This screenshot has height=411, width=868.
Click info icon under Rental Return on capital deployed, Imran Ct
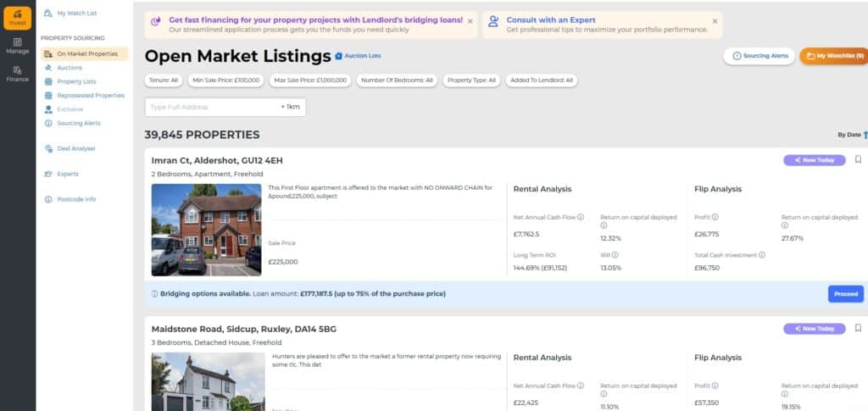[x=604, y=225]
